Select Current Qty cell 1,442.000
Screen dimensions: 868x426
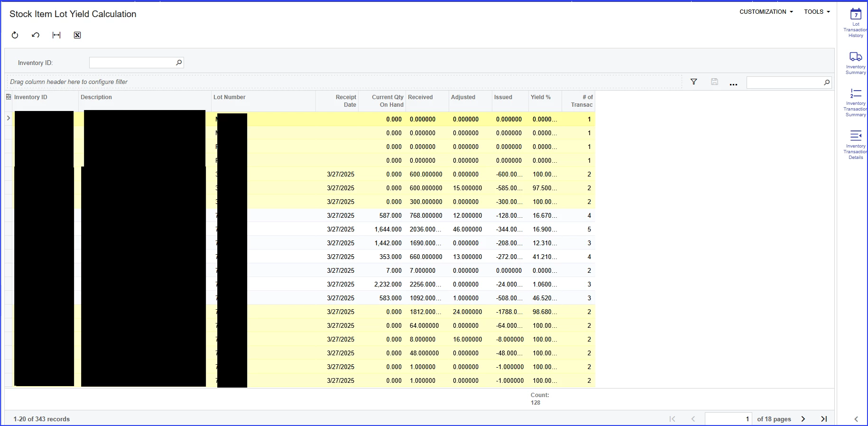point(382,243)
